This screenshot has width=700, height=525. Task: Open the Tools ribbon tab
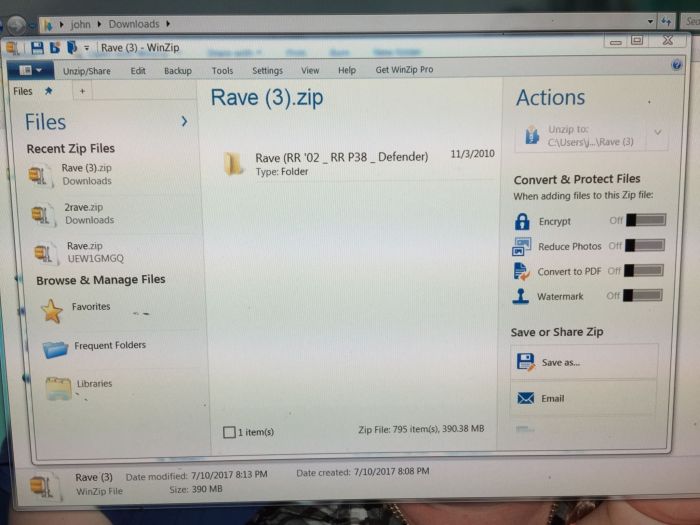point(222,71)
